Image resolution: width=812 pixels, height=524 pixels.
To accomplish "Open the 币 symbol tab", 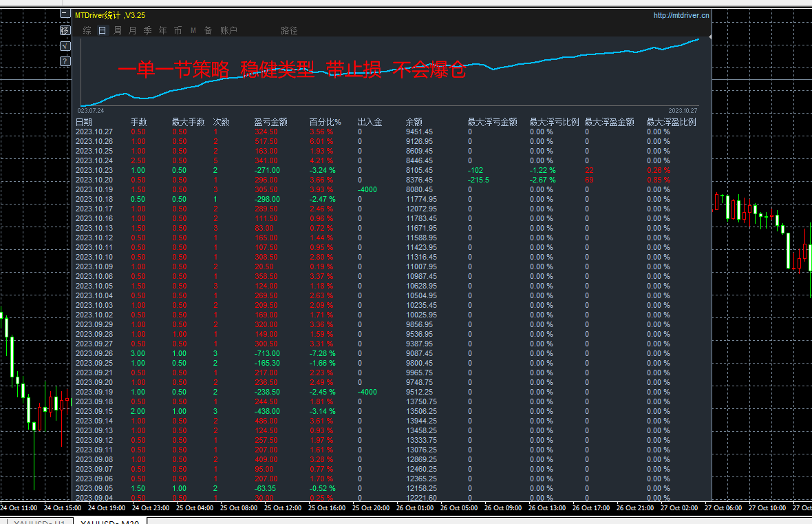I will coord(178,30).
